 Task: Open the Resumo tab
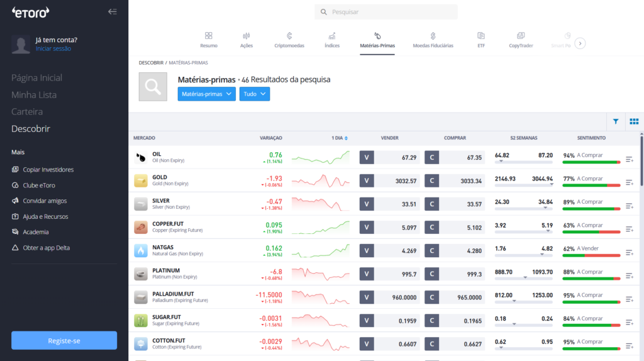(x=209, y=40)
